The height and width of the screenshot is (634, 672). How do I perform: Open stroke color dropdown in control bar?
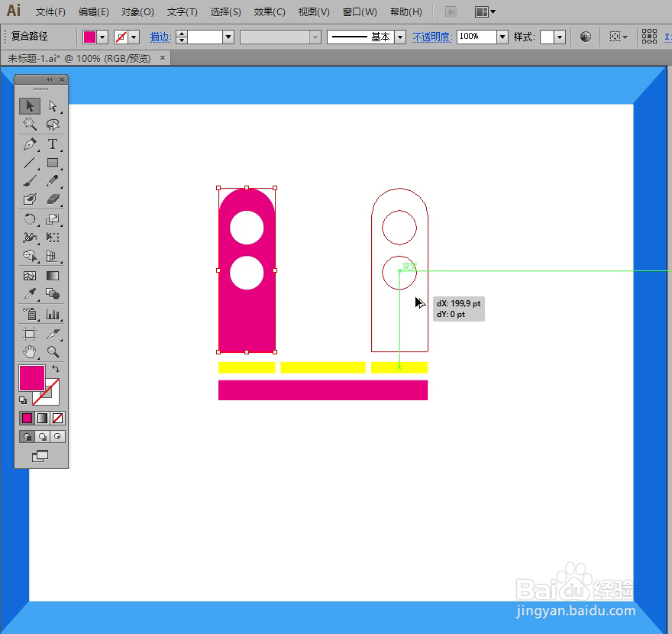(134, 37)
